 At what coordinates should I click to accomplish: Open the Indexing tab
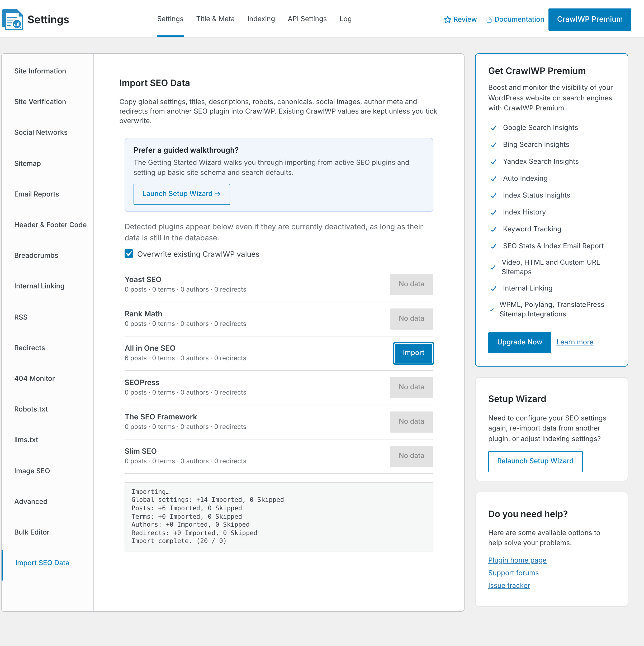pyautogui.click(x=261, y=19)
